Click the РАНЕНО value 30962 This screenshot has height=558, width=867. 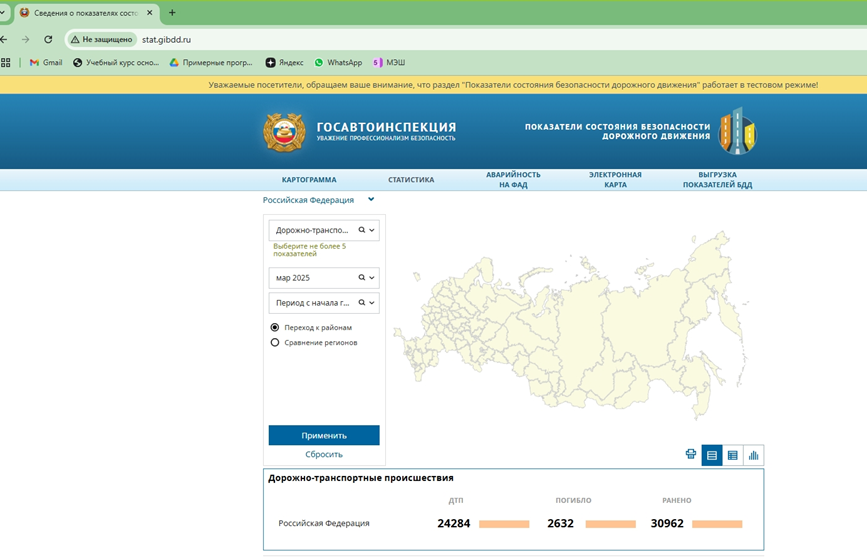coord(667,523)
